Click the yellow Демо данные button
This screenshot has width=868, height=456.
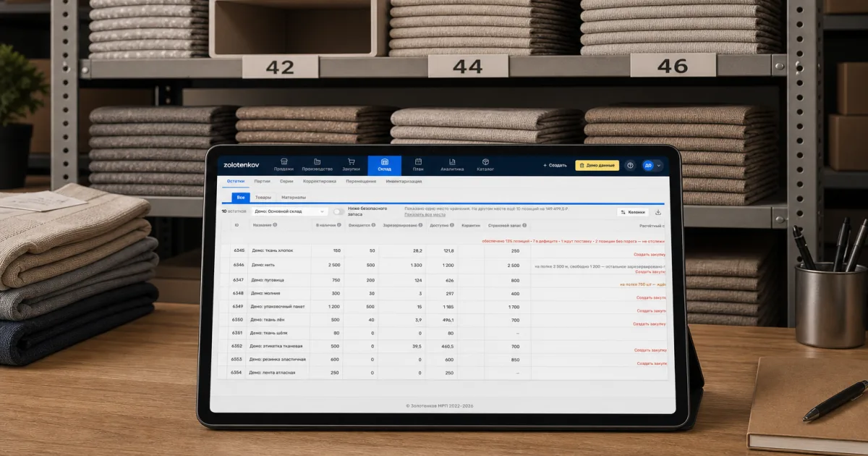(x=597, y=165)
